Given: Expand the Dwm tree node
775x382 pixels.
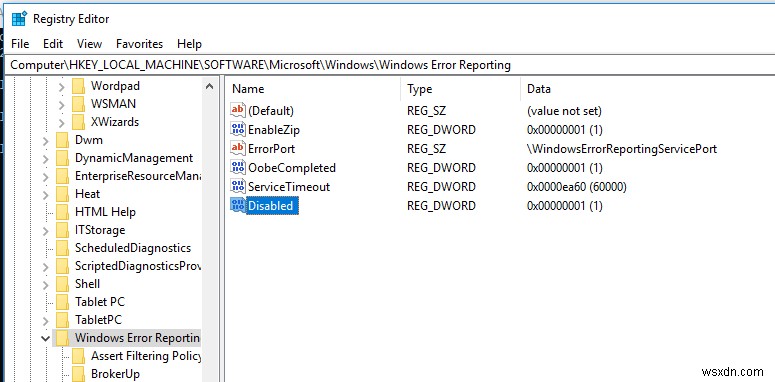Looking at the screenshot, I should (45, 141).
